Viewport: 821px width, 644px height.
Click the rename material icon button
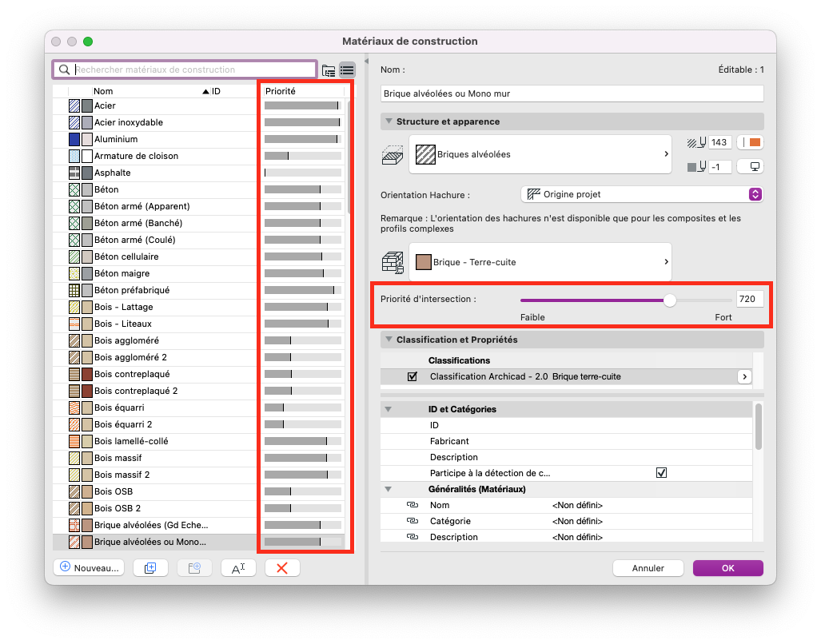pyautogui.click(x=238, y=567)
